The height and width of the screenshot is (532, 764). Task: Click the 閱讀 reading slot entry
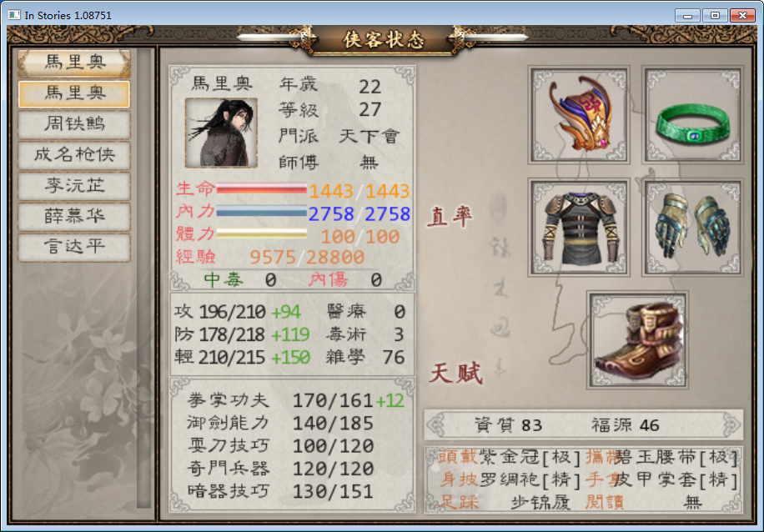click(604, 502)
